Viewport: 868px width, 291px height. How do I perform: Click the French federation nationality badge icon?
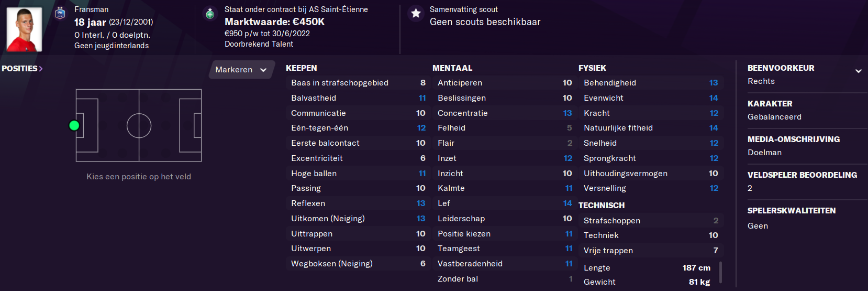[60, 13]
